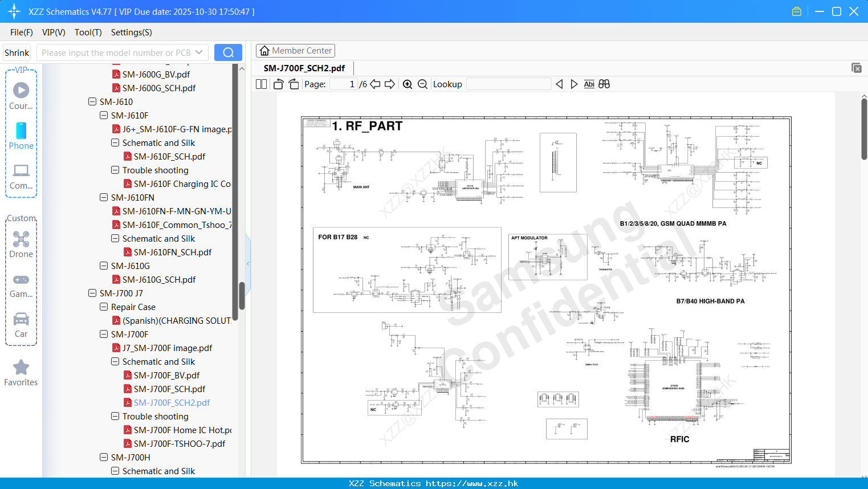The height and width of the screenshot is (489, 868).
Task: Toggle the Abi whole-word match icon
Action: [589, 84]
